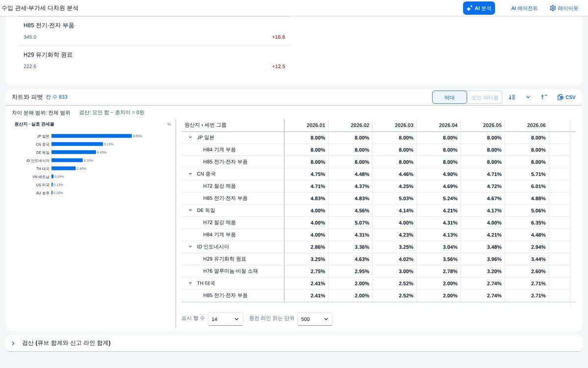Image resolution: width=588 pixels, height=368 pixels.
Task: Click the 2026.02 column header
Action: 350,125
